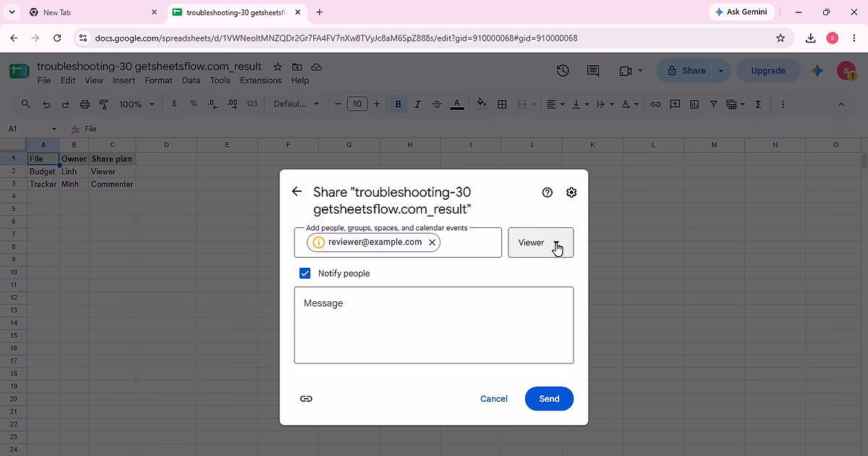Viewport: 868px width, 456px height.
Task: Open the Functions sigma icon
Action: pos(758,104)
